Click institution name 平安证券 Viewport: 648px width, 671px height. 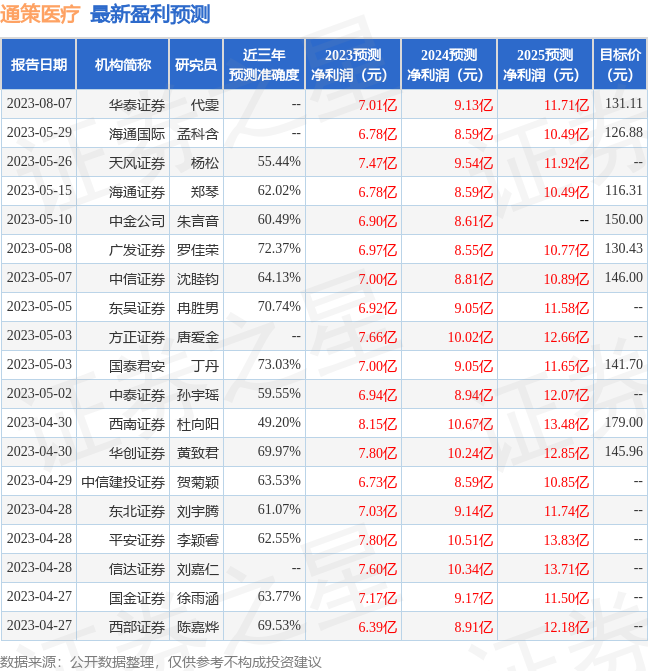137,540
